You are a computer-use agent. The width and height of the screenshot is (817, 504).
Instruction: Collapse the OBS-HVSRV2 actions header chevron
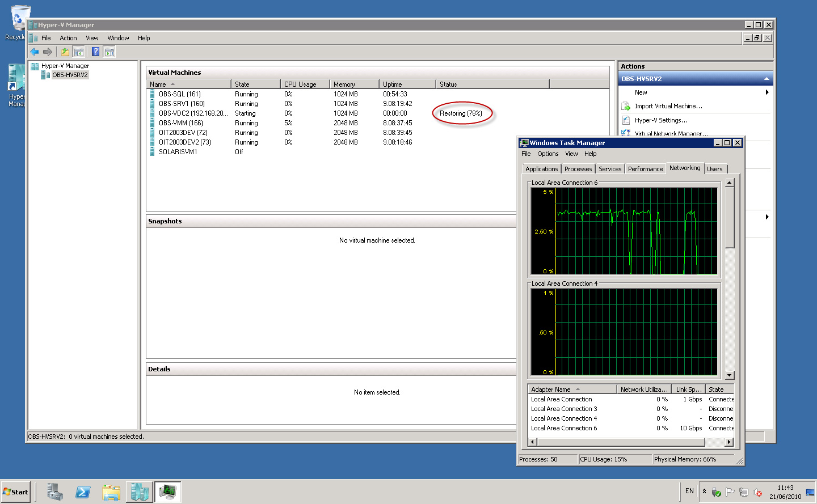coord(767,78)
